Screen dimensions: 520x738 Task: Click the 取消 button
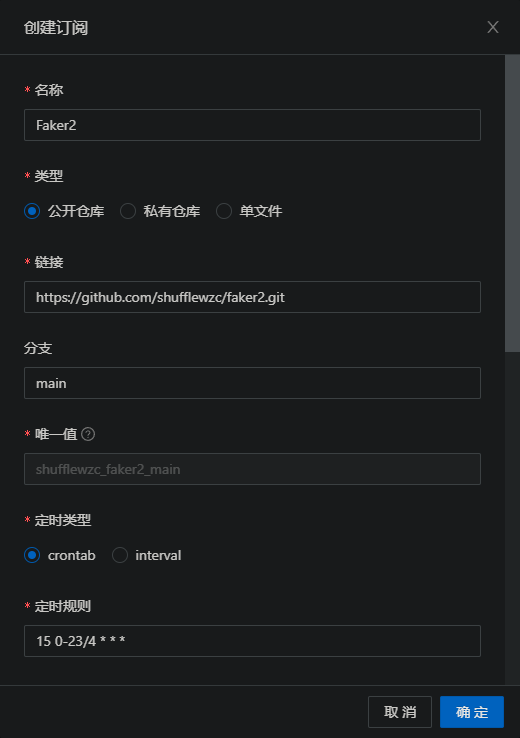400,712
